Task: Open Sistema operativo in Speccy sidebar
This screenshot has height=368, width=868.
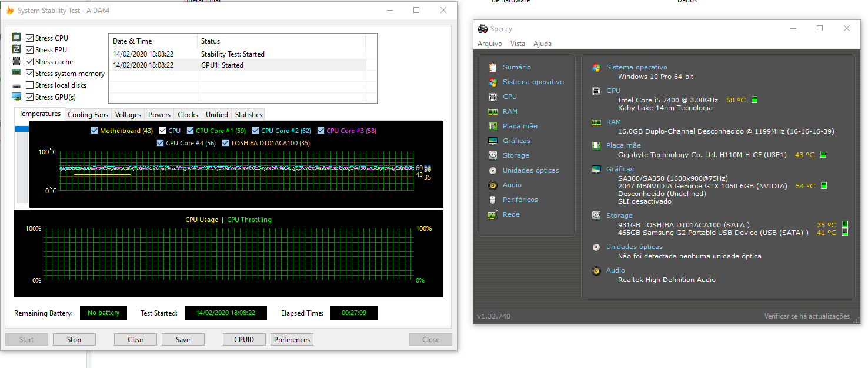Action: (x=533, y=82)
